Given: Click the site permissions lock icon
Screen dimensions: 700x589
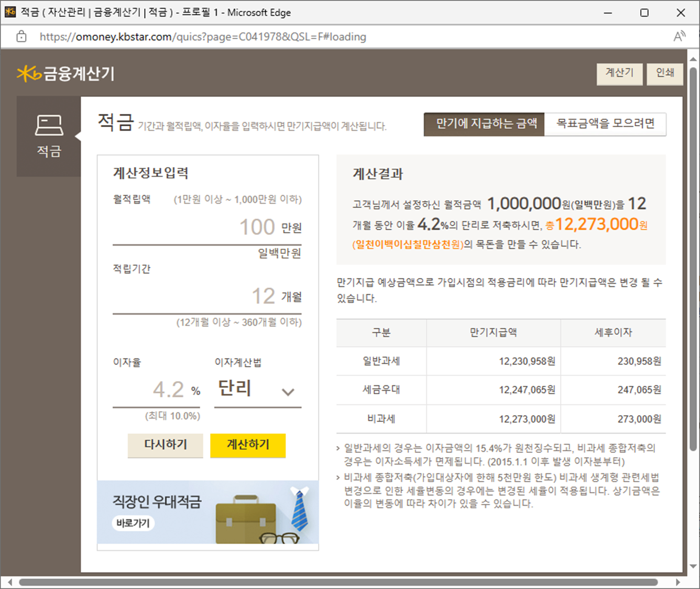Looking at the screenshot, I should [21, 37].
